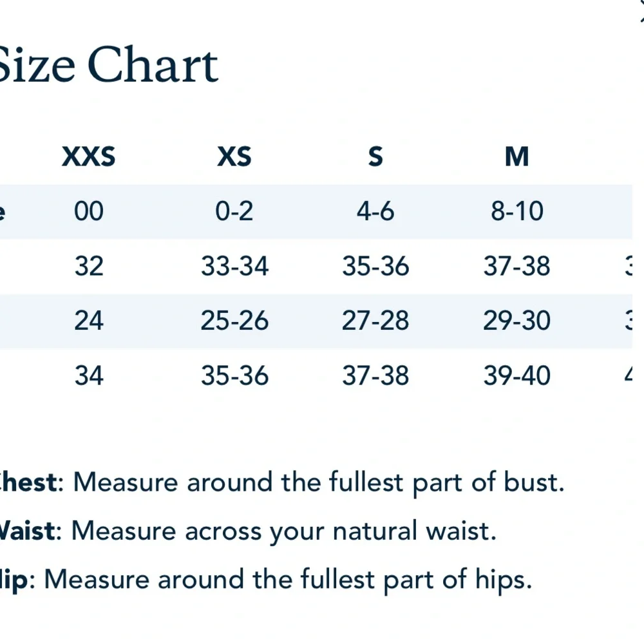Select the 00 numeric size cell
Viewport: 644px width, 644px height.
tap(89, 211)
